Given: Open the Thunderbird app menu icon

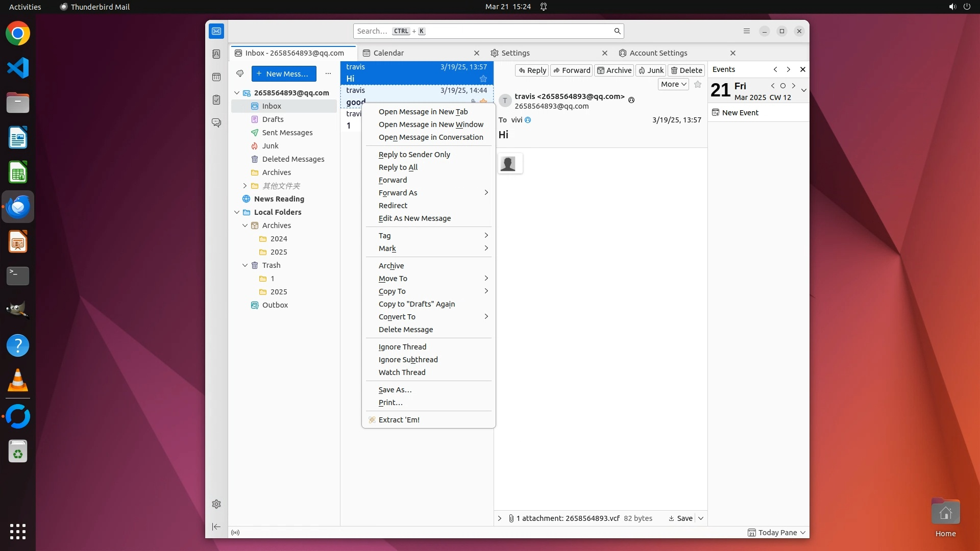Looking at the screenshot, I should click(746, 31).
